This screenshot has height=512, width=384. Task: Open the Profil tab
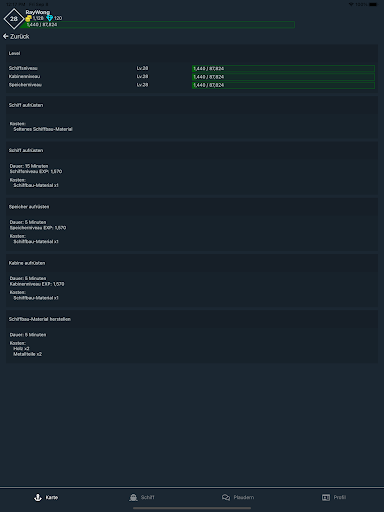(x=334, y=498)
